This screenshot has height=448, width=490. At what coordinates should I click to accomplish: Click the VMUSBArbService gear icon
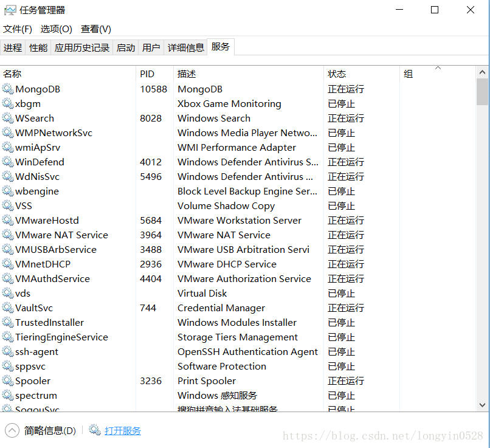coord(8,249)
